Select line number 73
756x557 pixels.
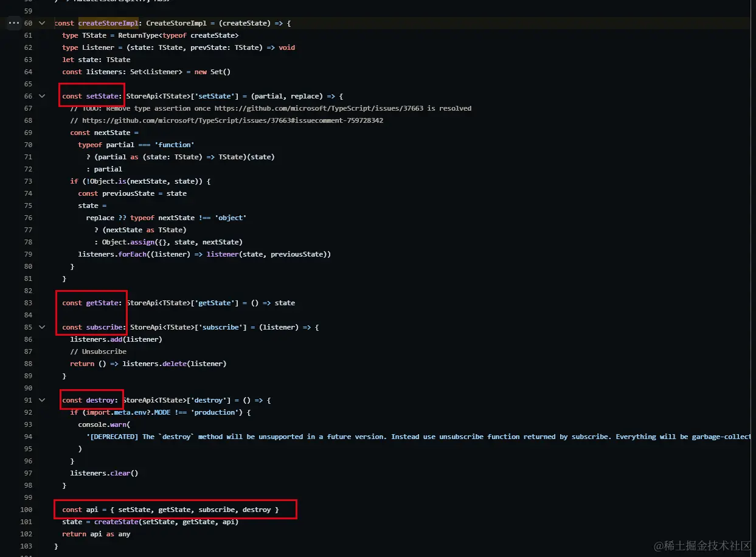pos(29,181)
